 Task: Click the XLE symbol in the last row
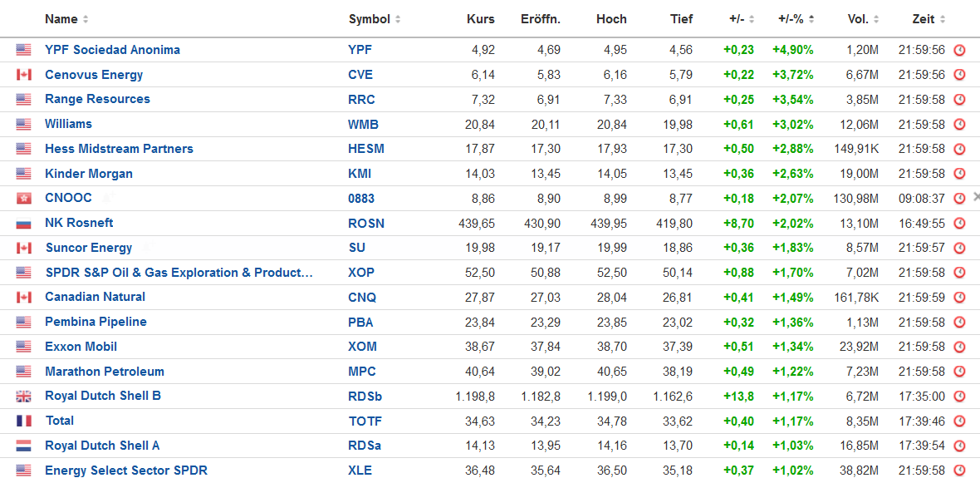coord(360,471)
